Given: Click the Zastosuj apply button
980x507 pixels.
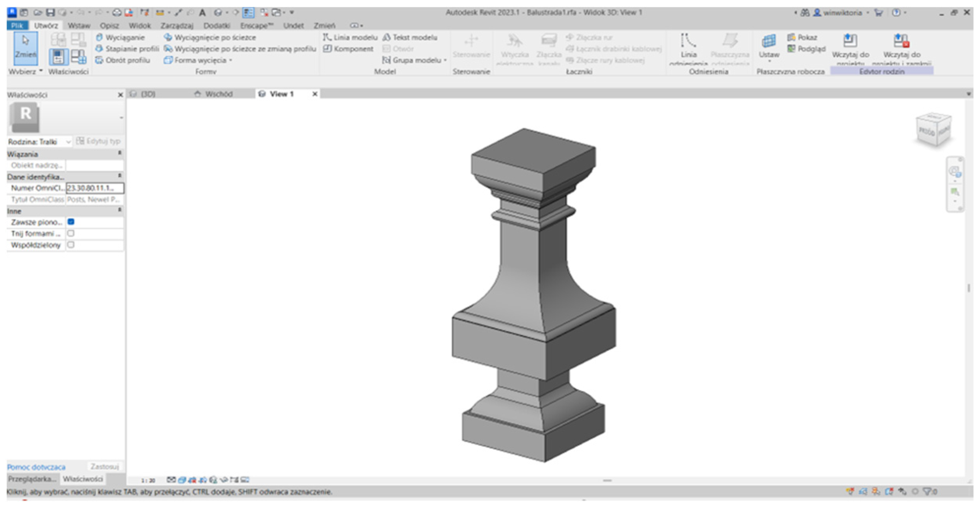Looking at the screenshot, I should (104, 467).
